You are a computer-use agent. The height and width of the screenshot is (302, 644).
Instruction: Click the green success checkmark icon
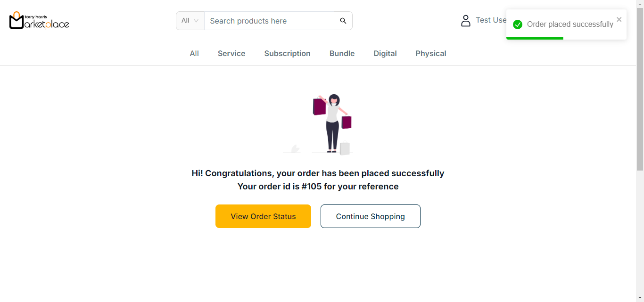click(518, 24)
